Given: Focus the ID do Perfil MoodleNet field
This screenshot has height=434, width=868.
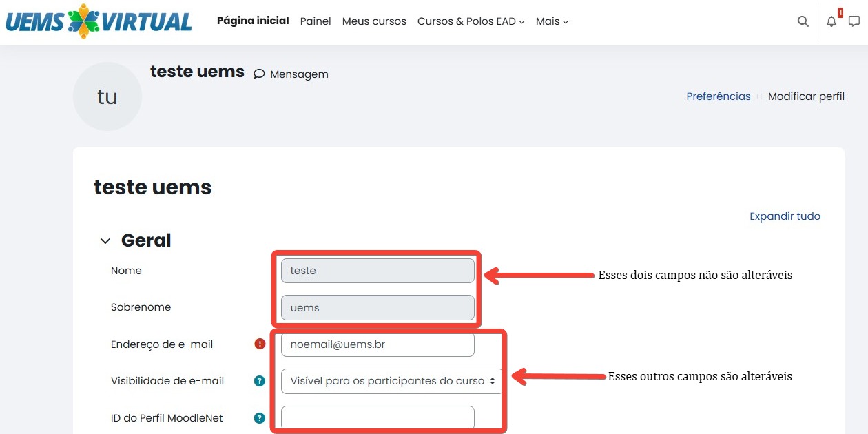Looking at the screenshot, I should [378, 417].
